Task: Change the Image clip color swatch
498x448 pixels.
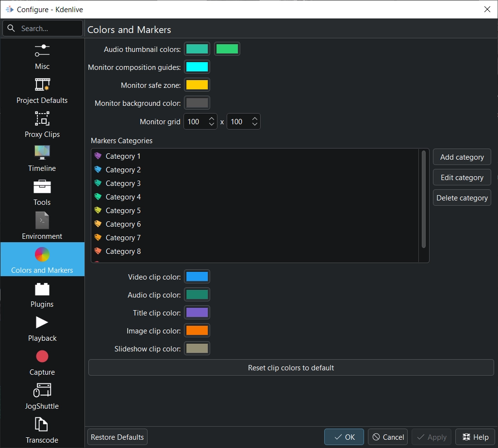Action: pos(197,331)
